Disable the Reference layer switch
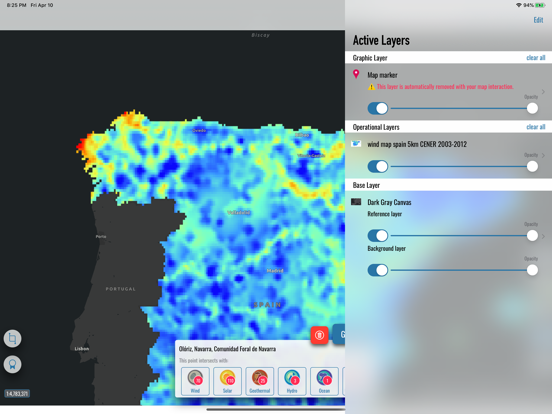The width and height of the screenshot is (552, 414). (378, 236)
